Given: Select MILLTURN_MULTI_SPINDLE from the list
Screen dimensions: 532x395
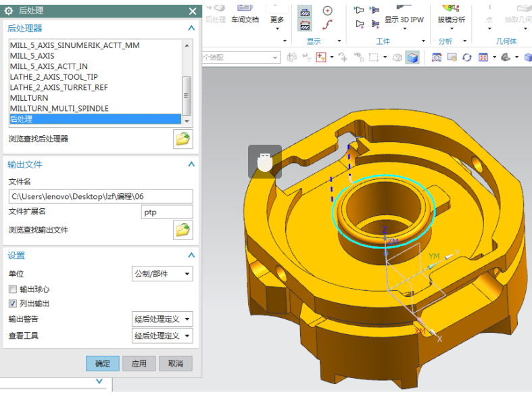Looking at the screenshot, I should pyautogui.click(x=59, y=108).
